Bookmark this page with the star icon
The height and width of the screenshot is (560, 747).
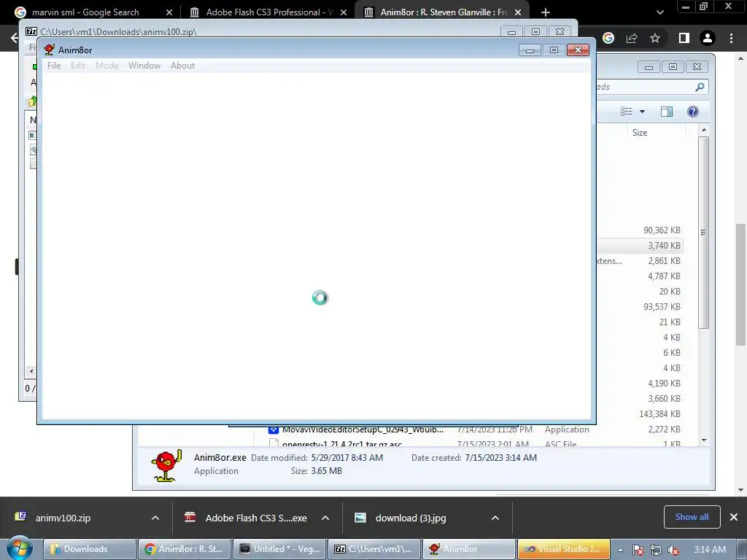pyautogui.click(x=655, y=38)
